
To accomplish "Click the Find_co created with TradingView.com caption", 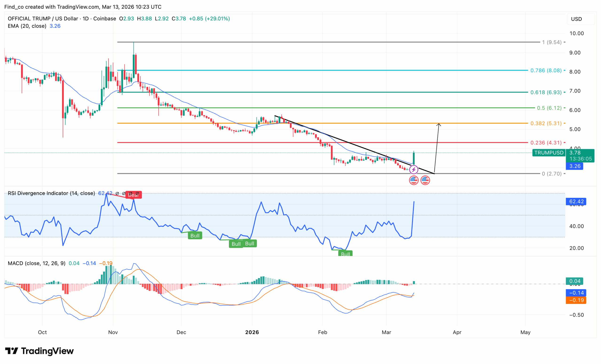I will tap(83, 7).
